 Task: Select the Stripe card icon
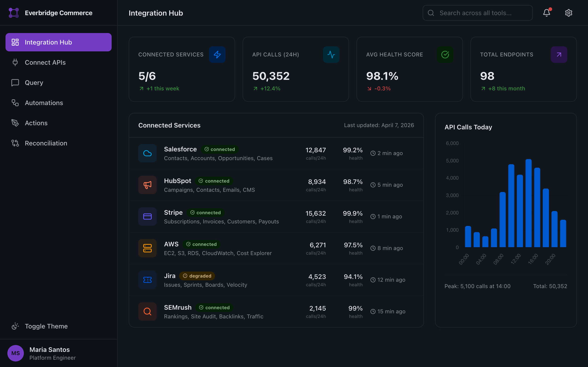tap(147, 216)
